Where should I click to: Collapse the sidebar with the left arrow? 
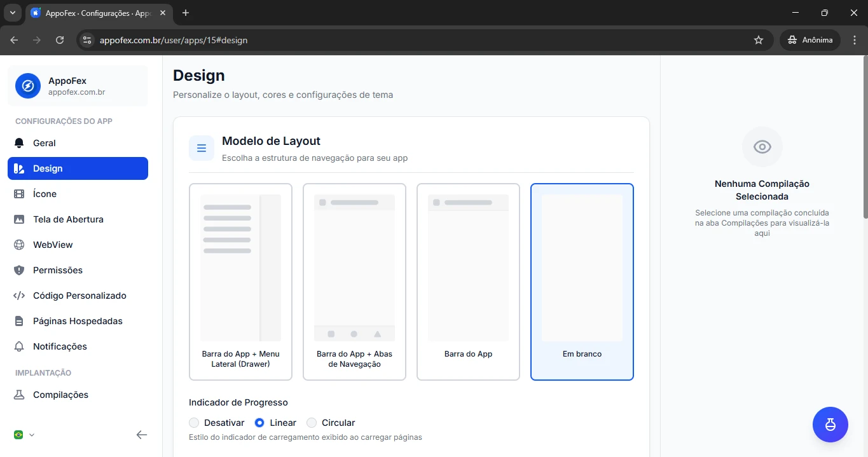pos(142,435)
